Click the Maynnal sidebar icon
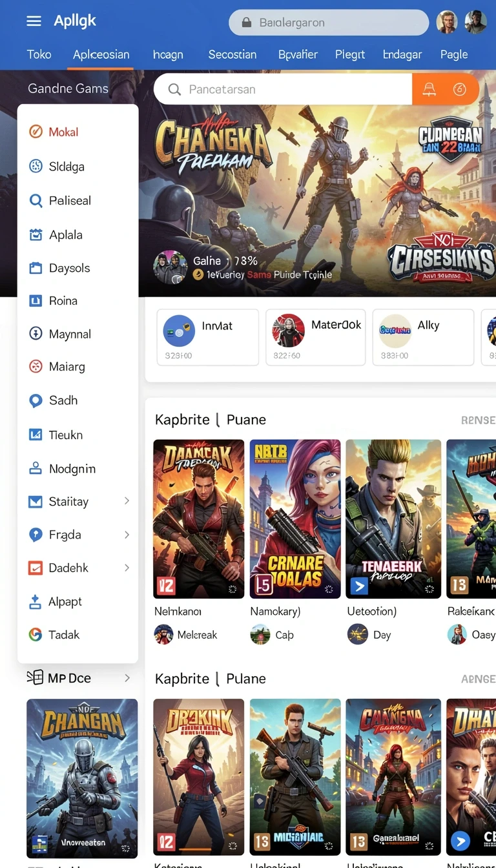Viewport: 496px width, 868px height. (36, 334)
